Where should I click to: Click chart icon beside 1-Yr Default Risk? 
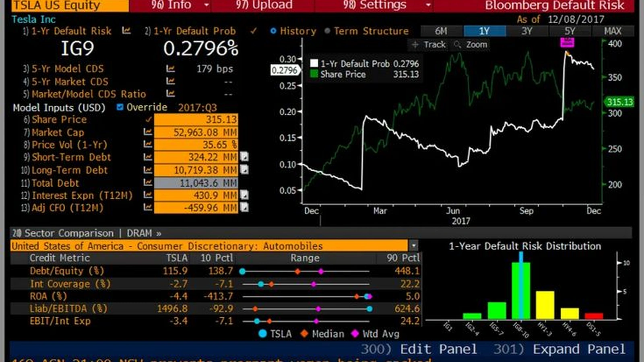(126, 31)
